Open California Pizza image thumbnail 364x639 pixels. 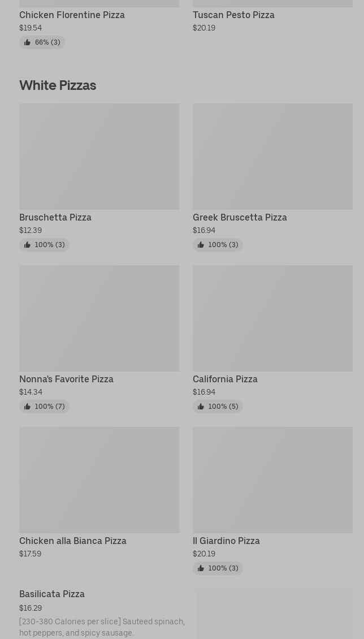(272, 318)
